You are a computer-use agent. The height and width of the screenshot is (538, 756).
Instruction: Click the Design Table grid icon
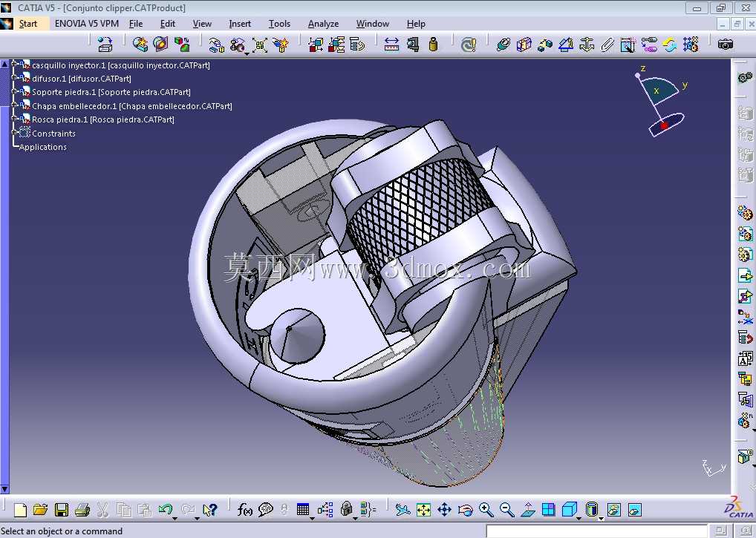click(x=303, y=510)
